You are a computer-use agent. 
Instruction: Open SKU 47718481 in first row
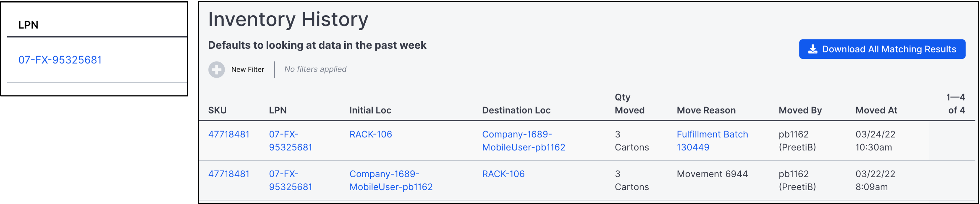pos(229,134)
